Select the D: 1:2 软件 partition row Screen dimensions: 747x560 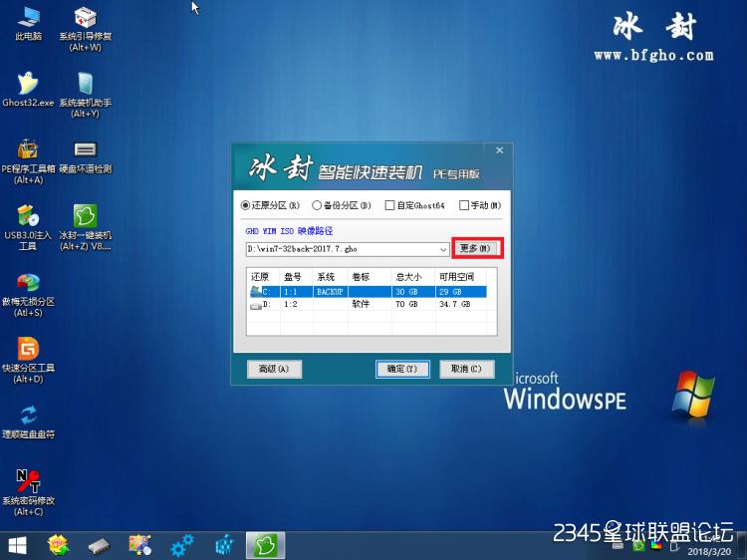click(x=368, y=304)
